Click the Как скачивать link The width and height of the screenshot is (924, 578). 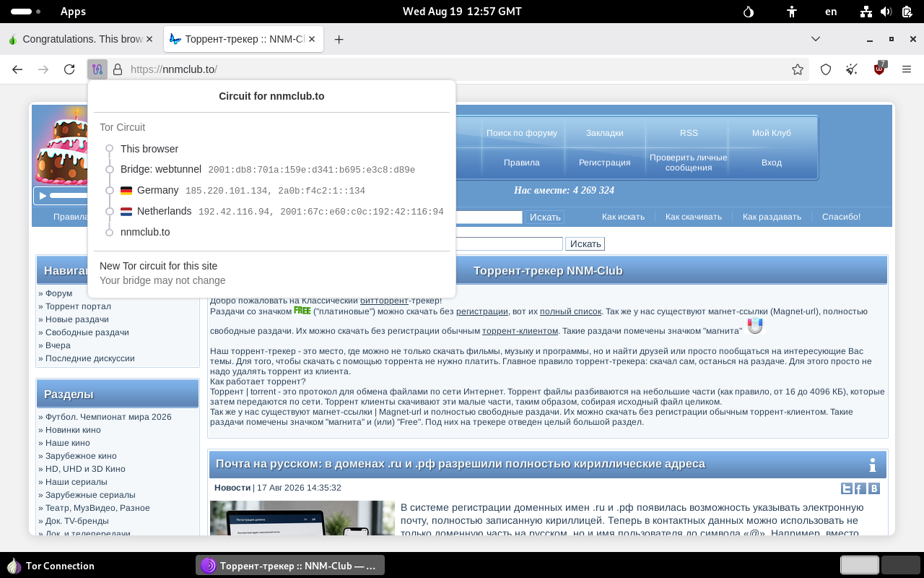point(694,217)
